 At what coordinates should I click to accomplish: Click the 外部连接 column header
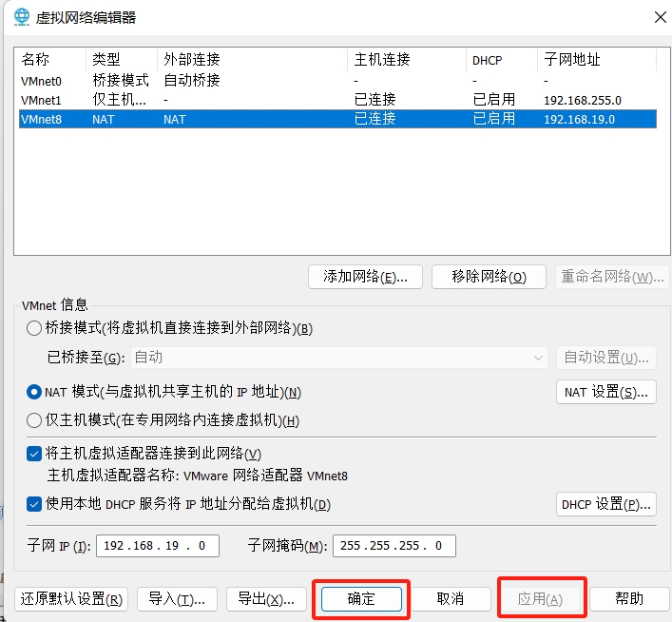(253, 59)
